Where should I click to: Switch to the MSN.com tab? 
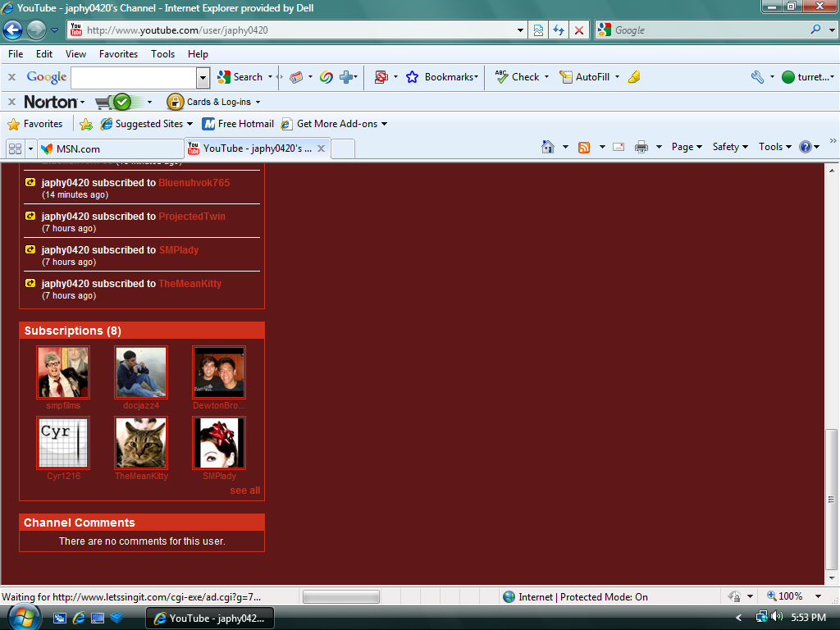(111, 149)
